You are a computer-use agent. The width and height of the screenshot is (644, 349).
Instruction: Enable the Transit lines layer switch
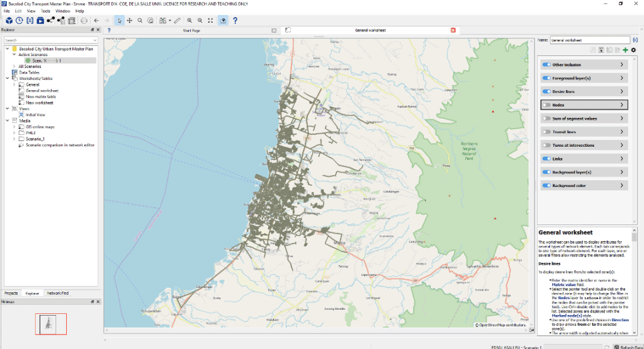546,132
